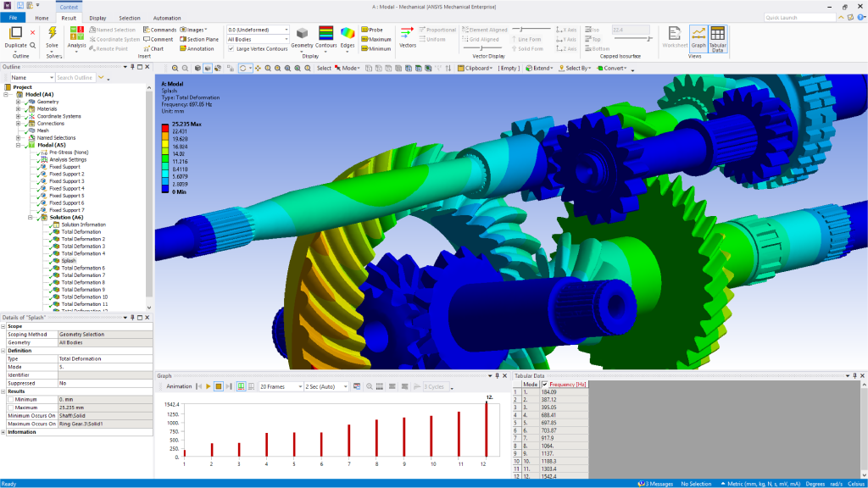Expand the Information section in Details
Viewport: 868px width, 488px height.
[3, 431]
